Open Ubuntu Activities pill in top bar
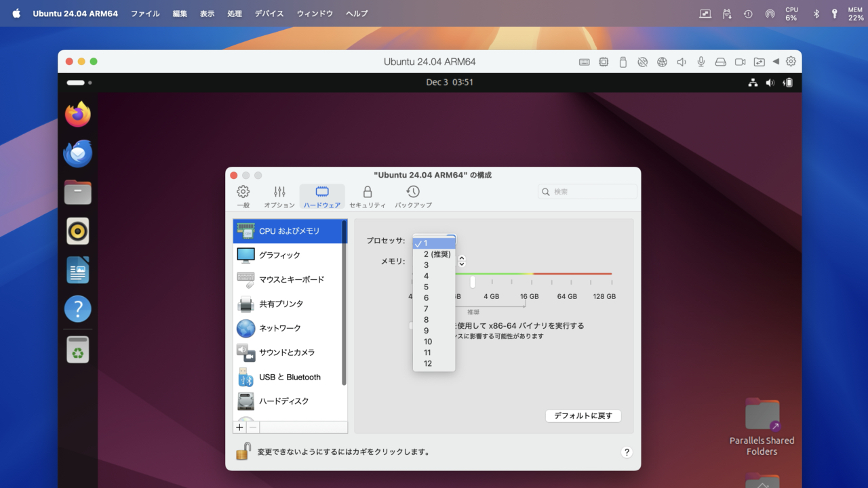The width and height of the screenshot is (868, 488). [79, 83]
